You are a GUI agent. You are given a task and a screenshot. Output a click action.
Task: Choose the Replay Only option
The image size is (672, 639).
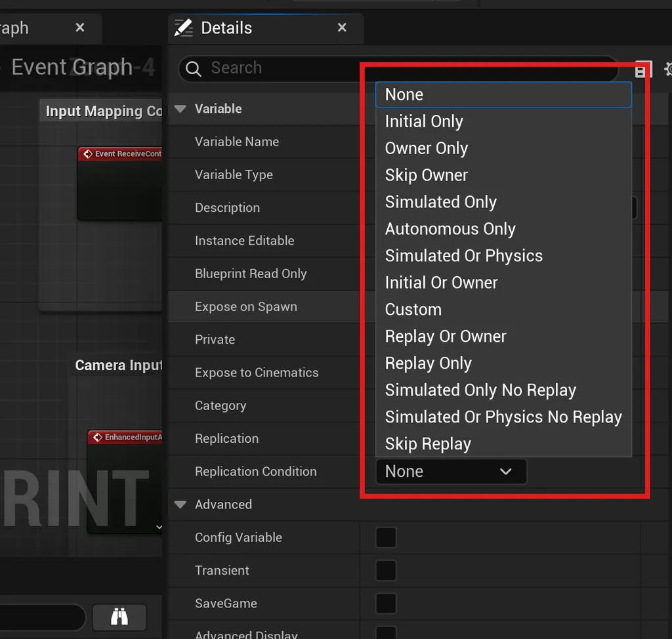click(x=503, y=363)
